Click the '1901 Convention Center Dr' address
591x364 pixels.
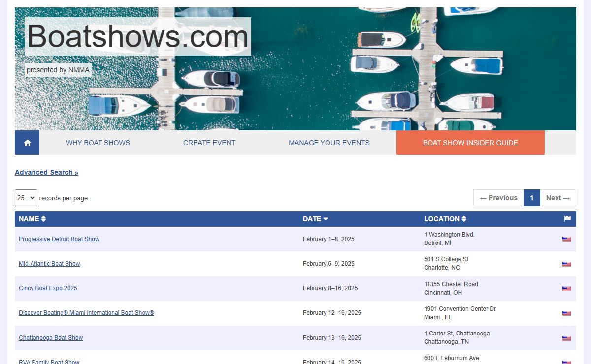460,309
